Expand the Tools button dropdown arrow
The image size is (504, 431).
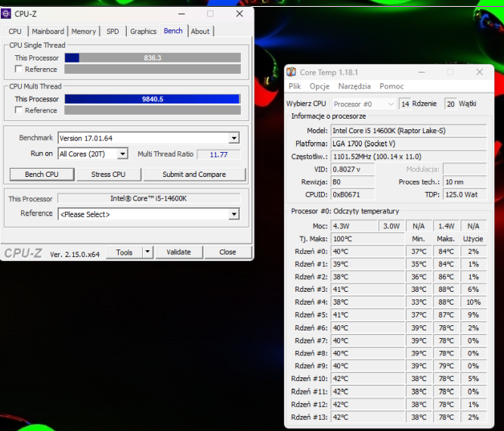pyautogui.click(x=147, y=253)
